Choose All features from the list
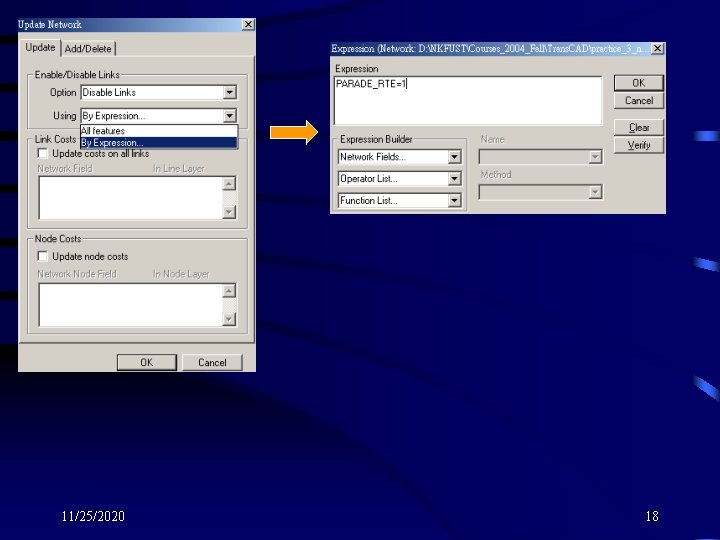This screenshot has height=540, width=720. (x=159, y=131)
